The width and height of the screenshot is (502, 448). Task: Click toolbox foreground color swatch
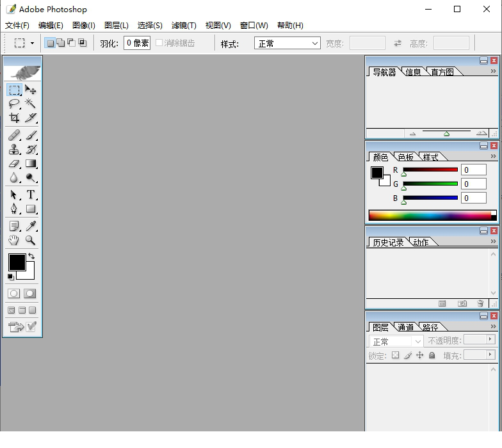17,262
